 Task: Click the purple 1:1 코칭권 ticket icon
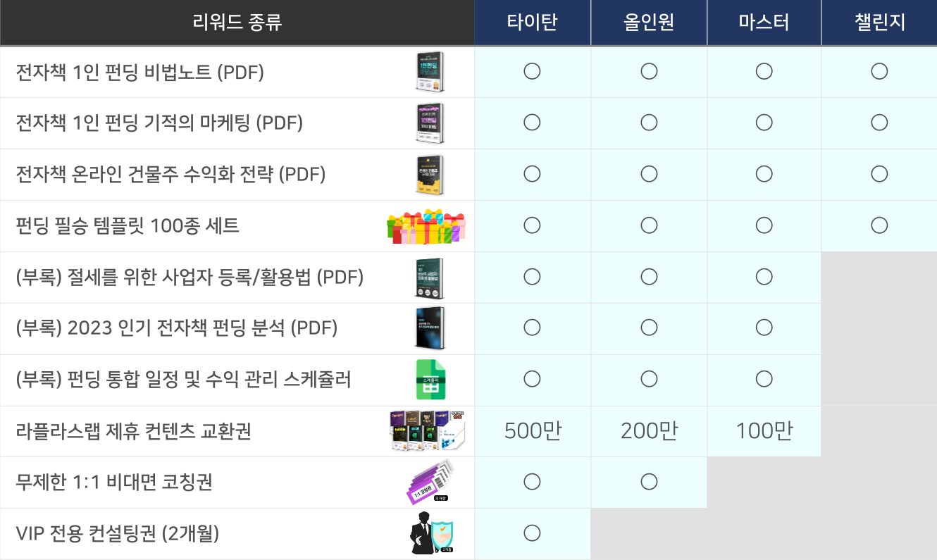pyautogui.click(x=430, y=483)
